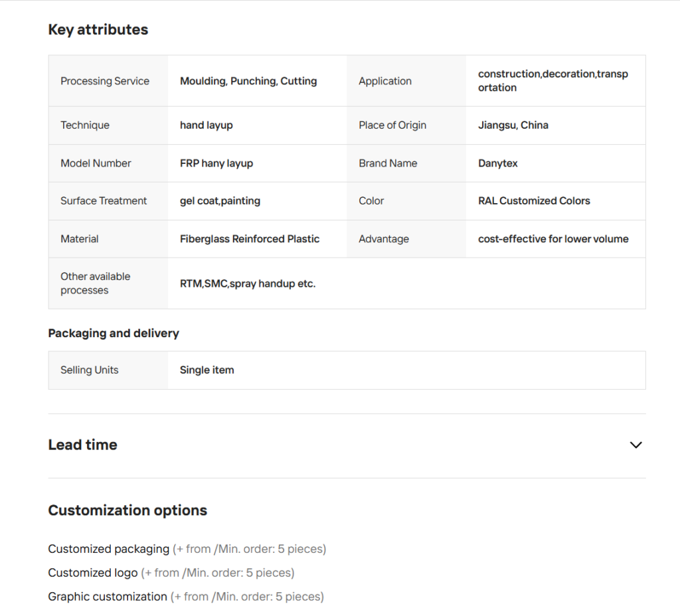Click the Key attributes heading
Screen dimensions: 680x616
pos(98,30)
